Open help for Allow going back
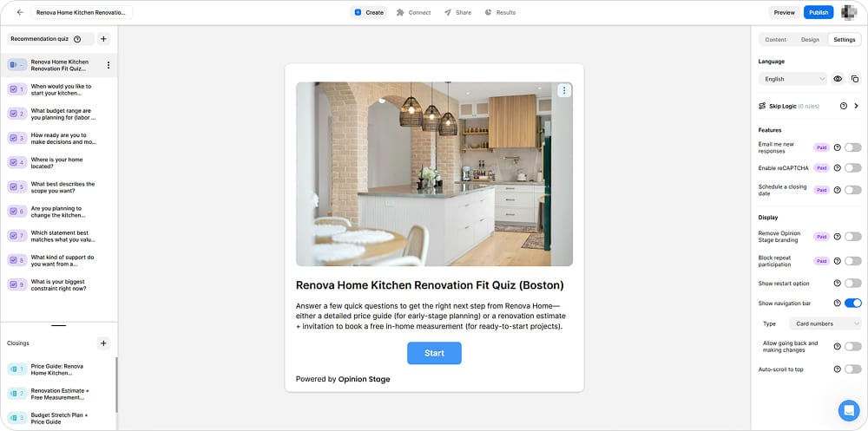The width and height of the screenshot is (868, 431). 837,346
